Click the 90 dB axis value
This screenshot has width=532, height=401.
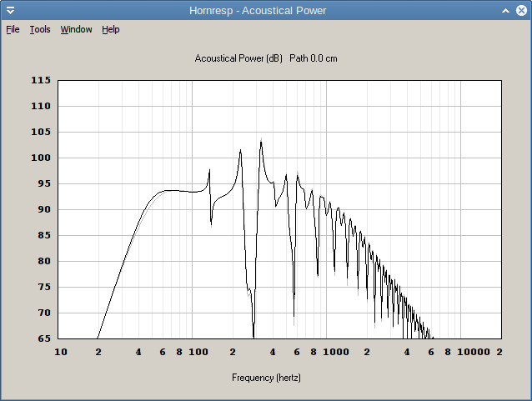pyautogui.click(x=44, y=209)
